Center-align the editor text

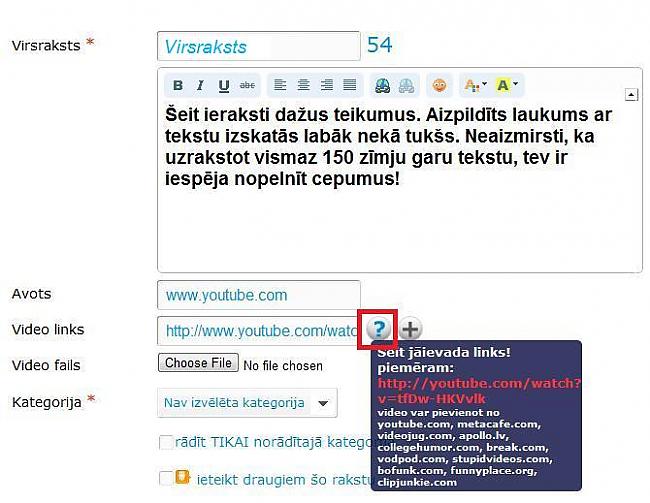303,85
